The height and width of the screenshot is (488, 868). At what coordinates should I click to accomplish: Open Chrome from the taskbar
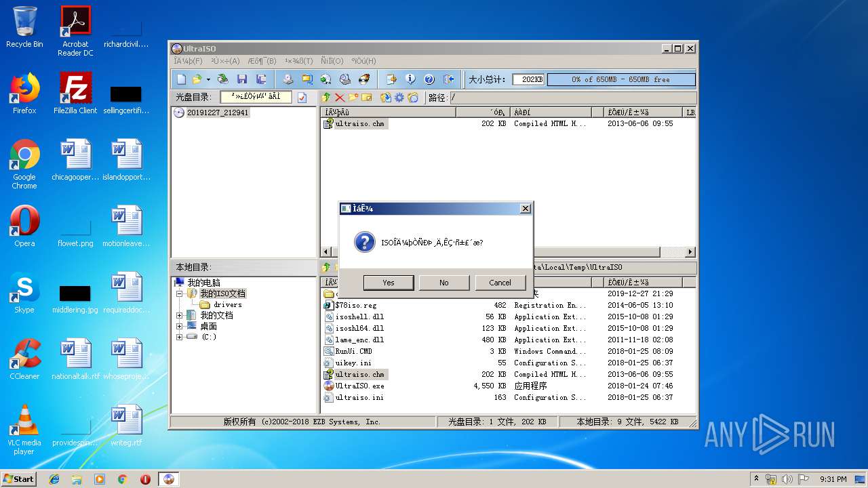(122, 479)
